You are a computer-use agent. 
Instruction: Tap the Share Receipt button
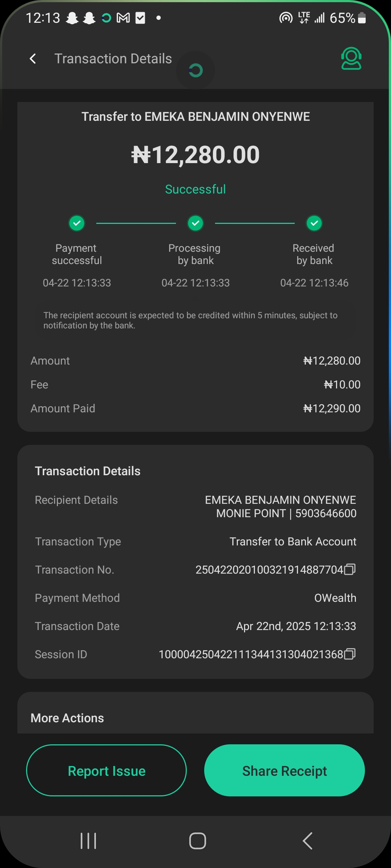coord(285,771)
